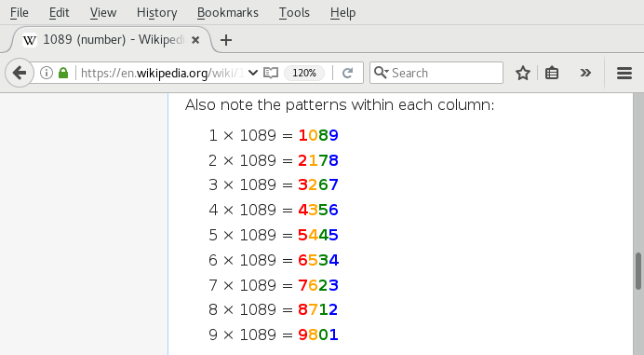This screenshot has height=355, width=644.
Task: Open the File menu
Action: (20, 13)
